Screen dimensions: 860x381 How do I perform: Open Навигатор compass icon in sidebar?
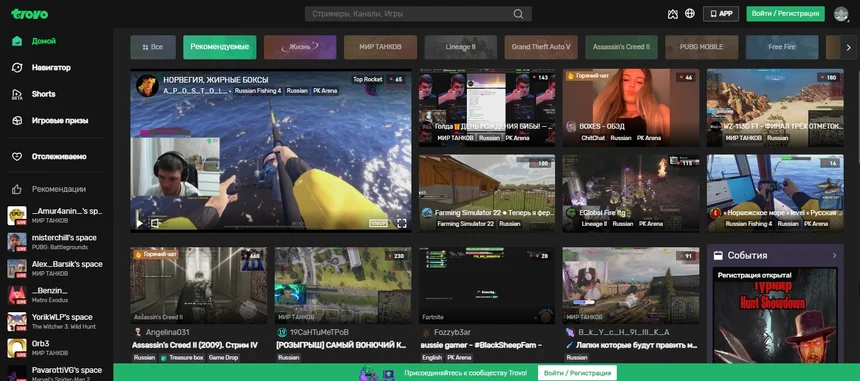tap(17, 67)
